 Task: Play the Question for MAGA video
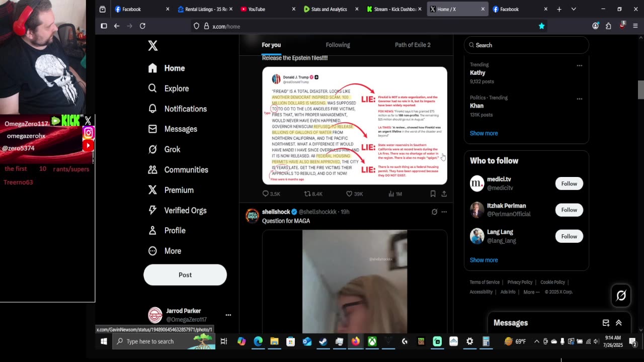tap(355, 282)
